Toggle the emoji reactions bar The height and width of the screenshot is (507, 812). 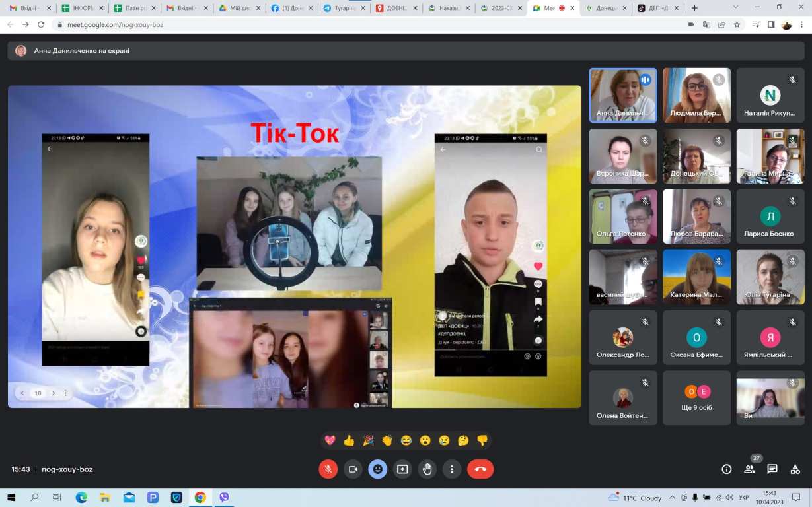pos(378,469)
